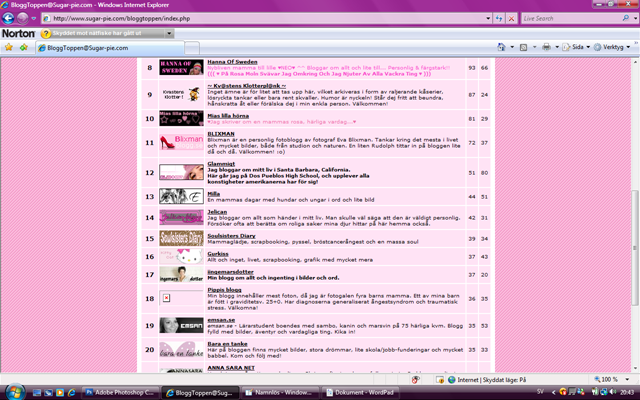Open the Sida menu
The width and height of the screenshot is (640, 400).
(x=576, y=47)
